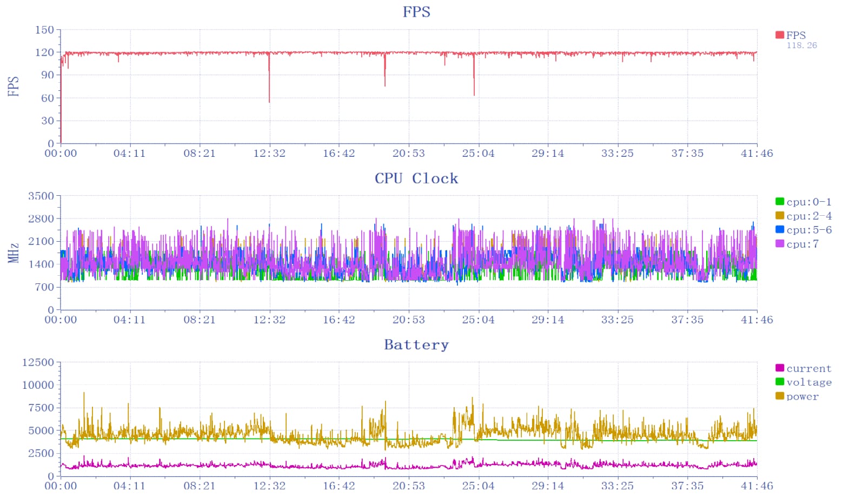
Task: Toggle the power series legend label
Action: [802, 396]
